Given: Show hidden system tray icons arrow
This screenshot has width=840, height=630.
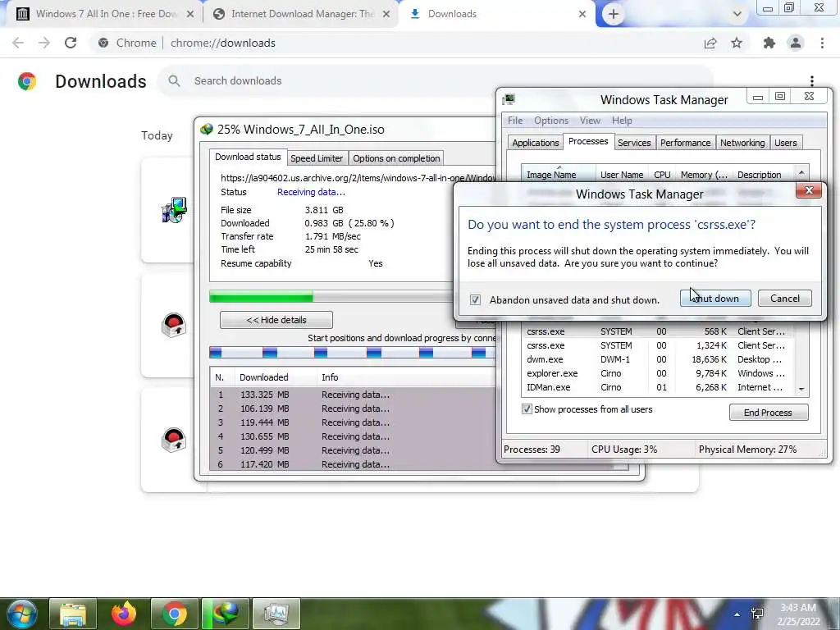Looking at the screenshot, I should click(x=737, y=614).
